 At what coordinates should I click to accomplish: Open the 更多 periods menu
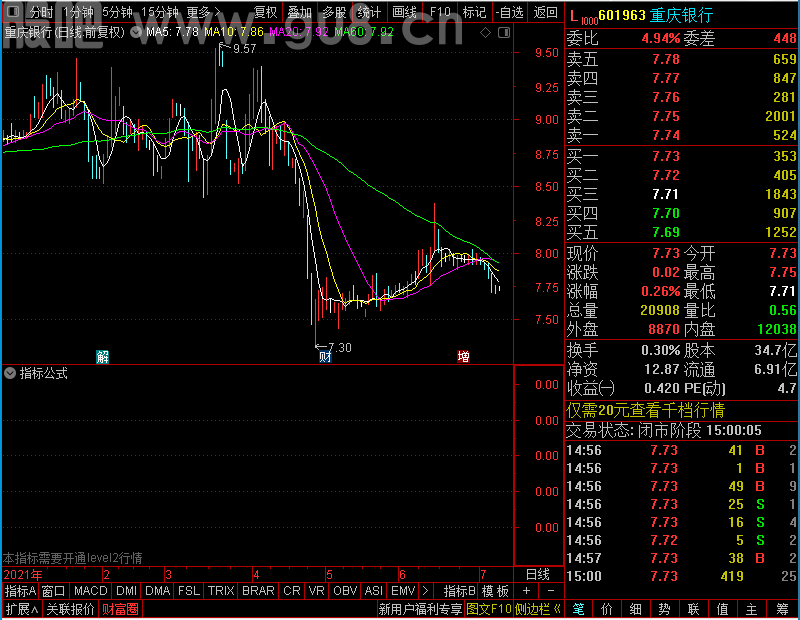[x=204, y=12]
